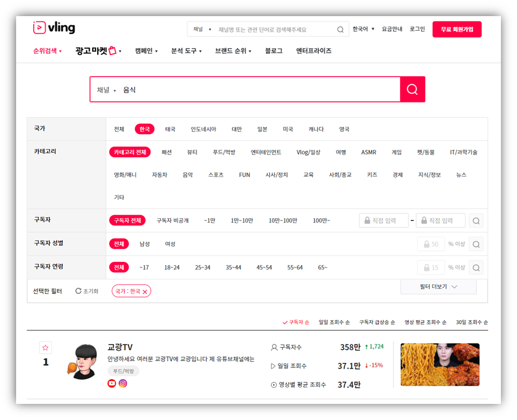The width and height of the screenshot is (517, 420).
Task: Click the 구독자수 person icon
Action: click(x=274, y=347)
